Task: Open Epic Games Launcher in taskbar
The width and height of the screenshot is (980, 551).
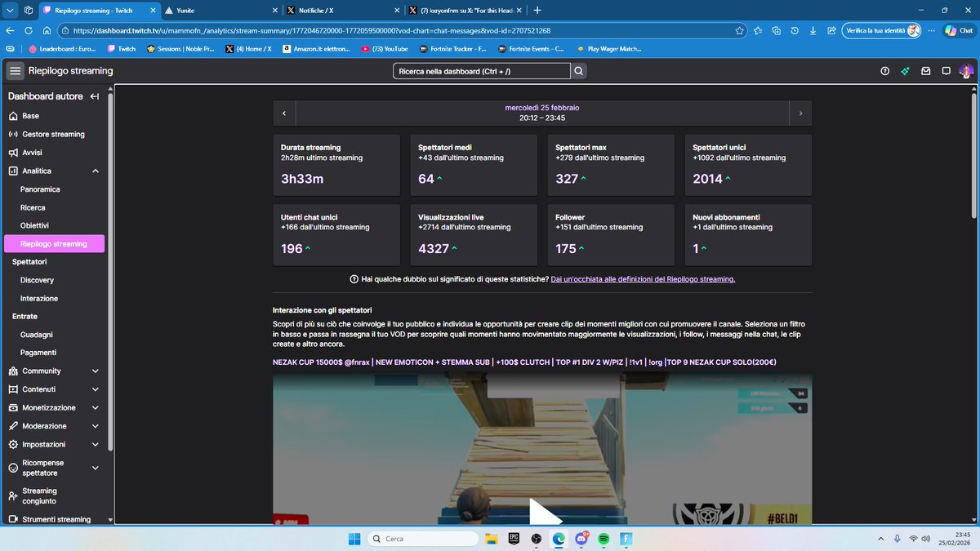Action: tap(514, 539)
